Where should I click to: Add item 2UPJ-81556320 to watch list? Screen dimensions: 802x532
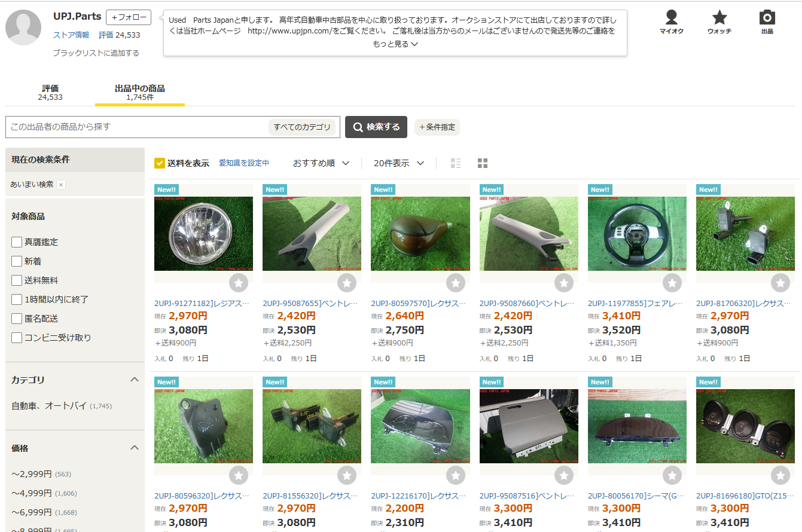[x=347, y=475]
